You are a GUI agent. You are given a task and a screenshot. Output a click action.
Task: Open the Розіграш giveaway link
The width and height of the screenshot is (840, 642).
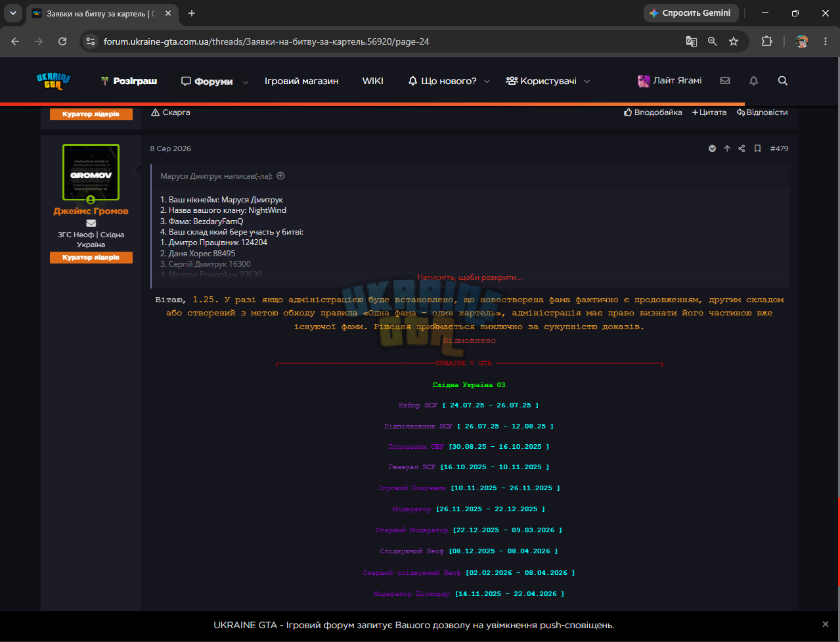click(129, 81)
